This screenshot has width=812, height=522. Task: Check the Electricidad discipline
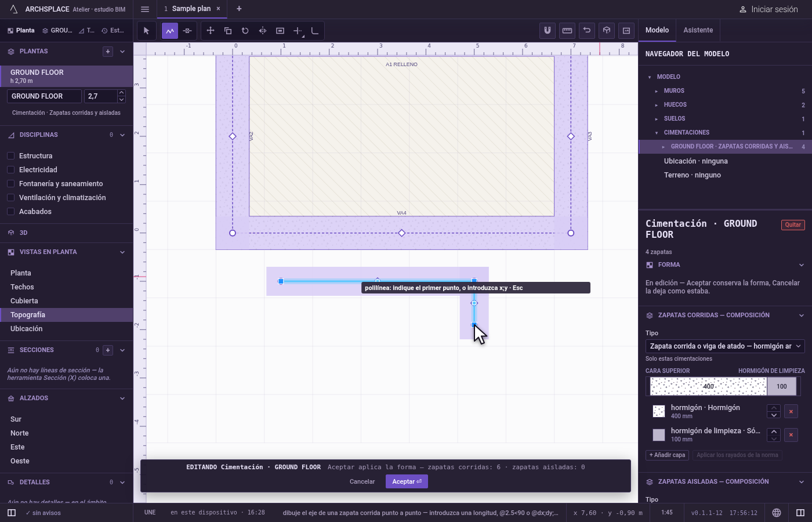pos(10,170)
